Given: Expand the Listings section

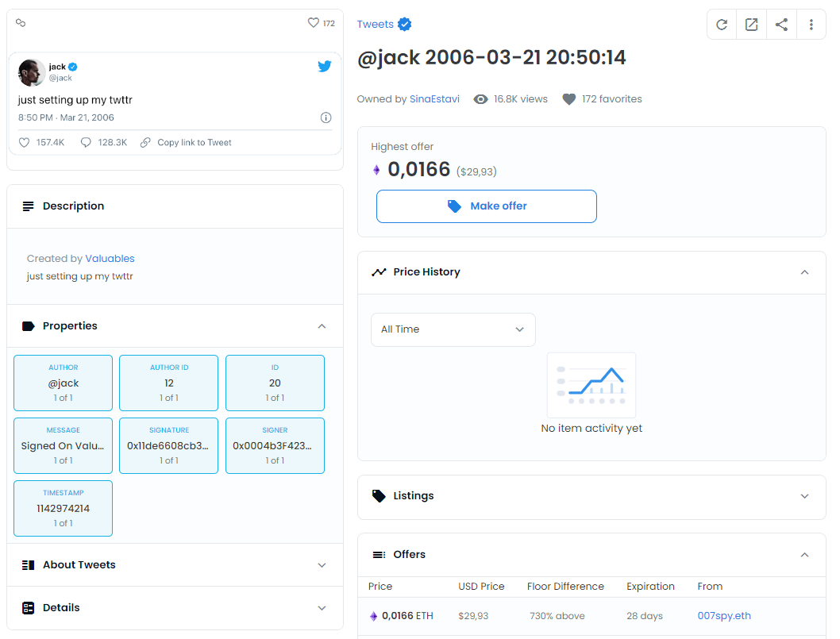Looking at the screenshot, I should (804, 496).
